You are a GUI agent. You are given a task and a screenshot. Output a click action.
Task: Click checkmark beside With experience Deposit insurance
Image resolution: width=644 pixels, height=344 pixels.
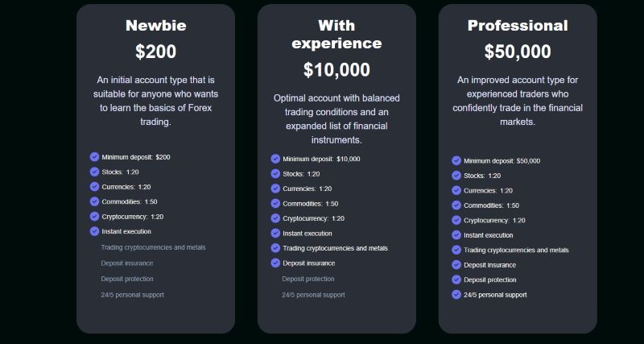275,263
